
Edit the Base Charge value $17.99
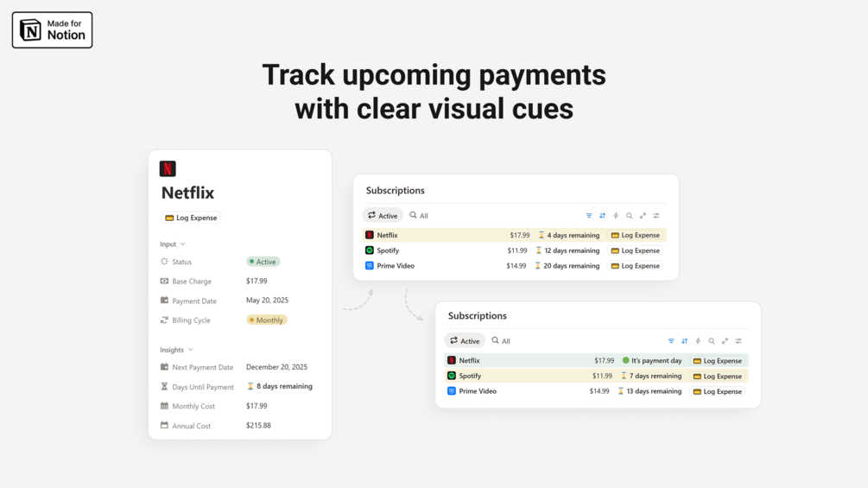pos(257,281)
